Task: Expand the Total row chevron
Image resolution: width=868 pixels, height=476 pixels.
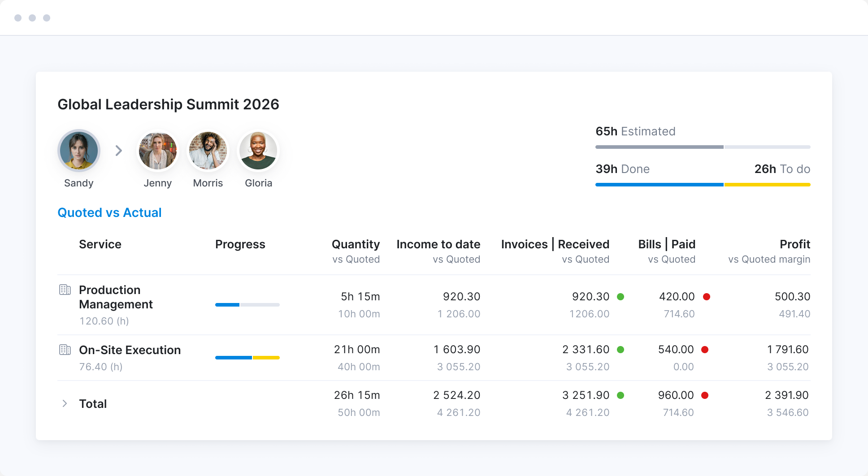Action: point(65,403)
